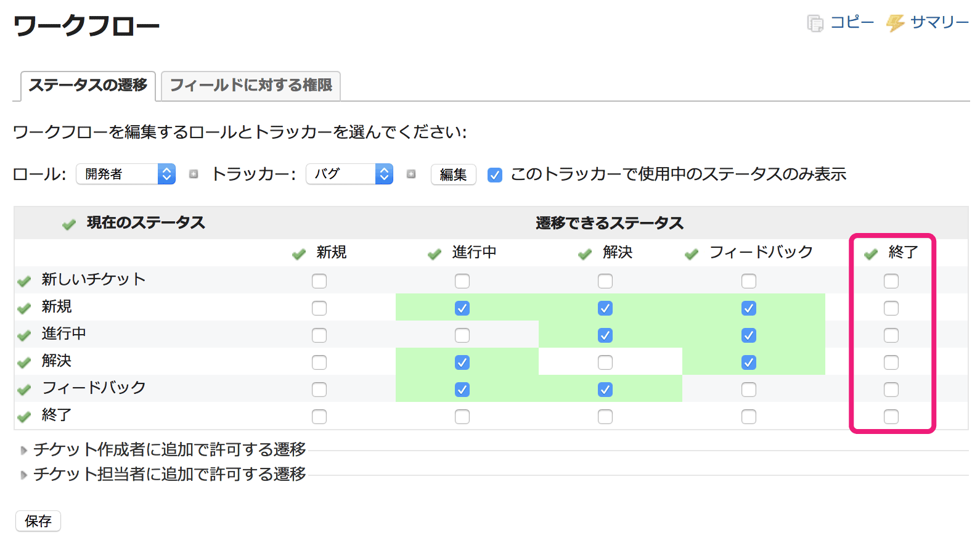
Task: Expand チケット作成者に追加で許可する遷移 section
Action: click(x=169, y=449)
